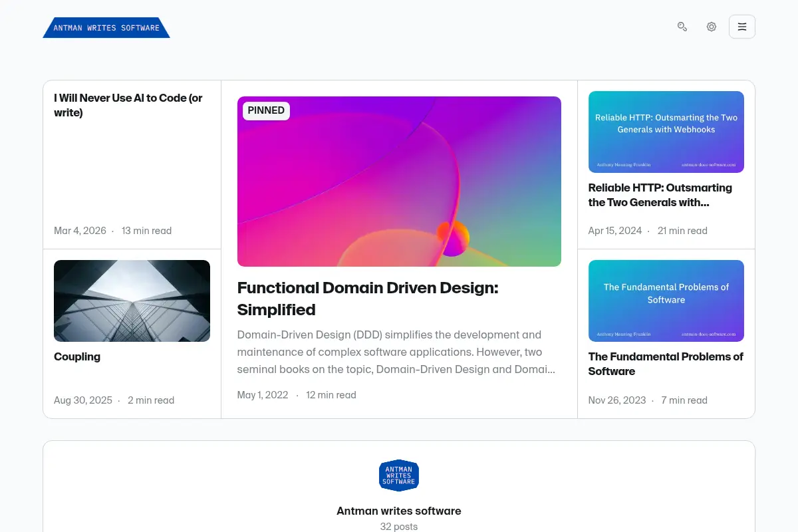Viewport: 798px width, 532px height.
Task: Open 'Functional Domain Driven Design: Simplified' title
Action: (x=368, y=299)
